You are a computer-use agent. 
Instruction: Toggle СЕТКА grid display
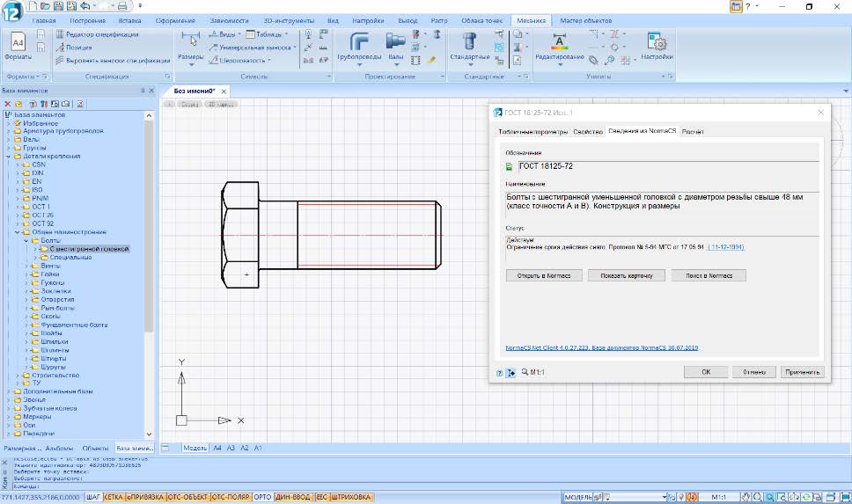click(x=113, y=497)
